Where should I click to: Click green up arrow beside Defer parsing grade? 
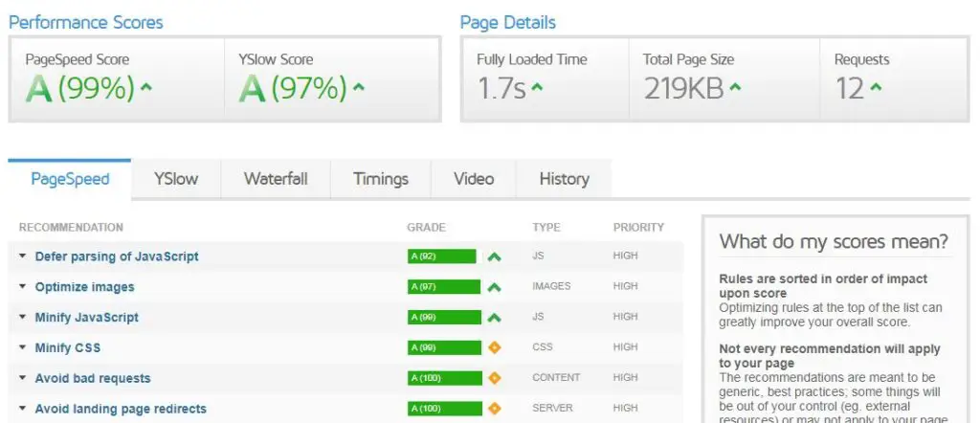point(494,256)
